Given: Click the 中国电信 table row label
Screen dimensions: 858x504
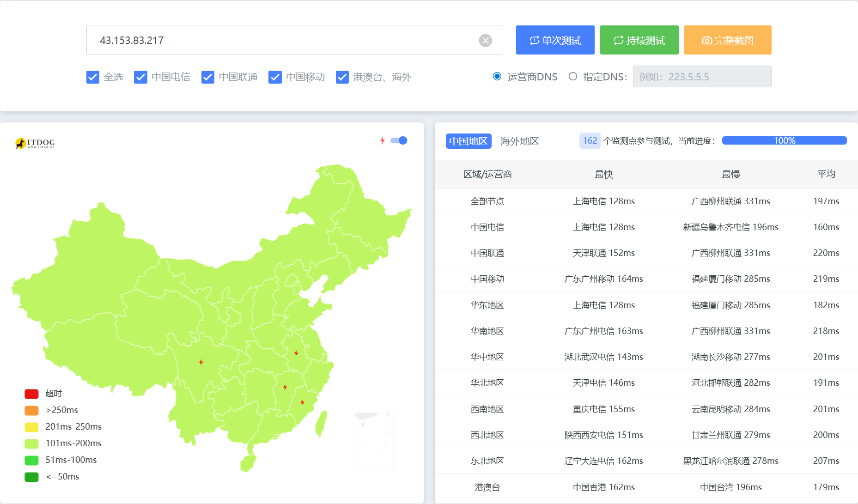Looking at the screenshot, I should [x=487, y=227].
